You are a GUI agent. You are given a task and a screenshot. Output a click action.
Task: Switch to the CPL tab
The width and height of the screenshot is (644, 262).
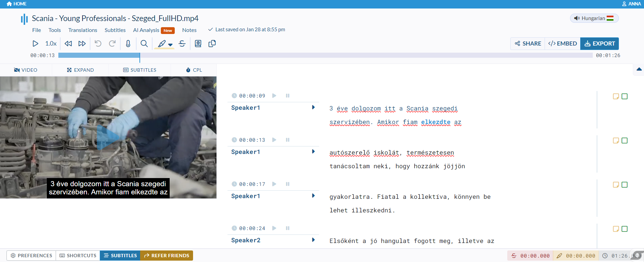tap(194, 70)
